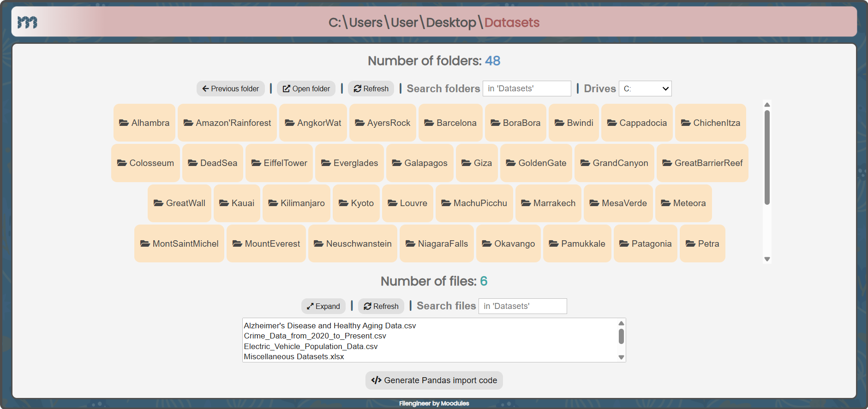Click folders list scroll-up arrow
The image size is (868, 409).
pyautogui.click(x=767, y=104)
